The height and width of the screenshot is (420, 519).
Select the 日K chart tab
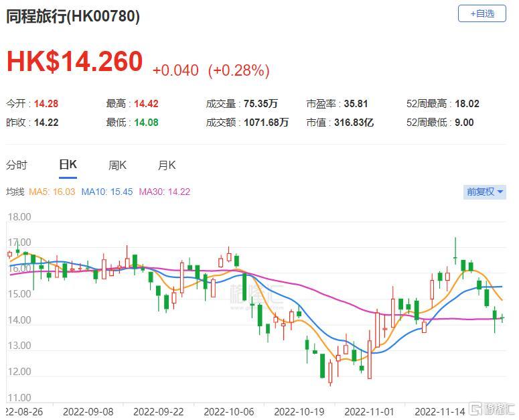tap(68, 165)
